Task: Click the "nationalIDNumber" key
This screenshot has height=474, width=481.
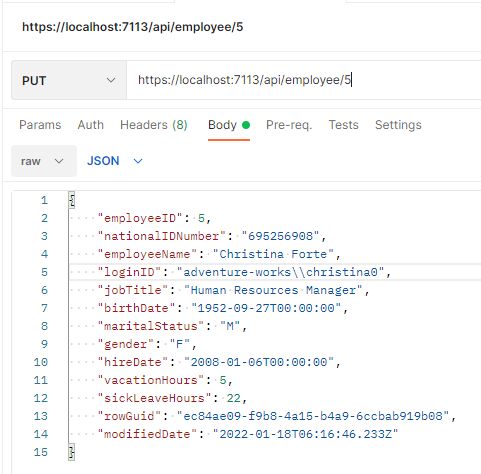Action: click(x=161, y=236)
